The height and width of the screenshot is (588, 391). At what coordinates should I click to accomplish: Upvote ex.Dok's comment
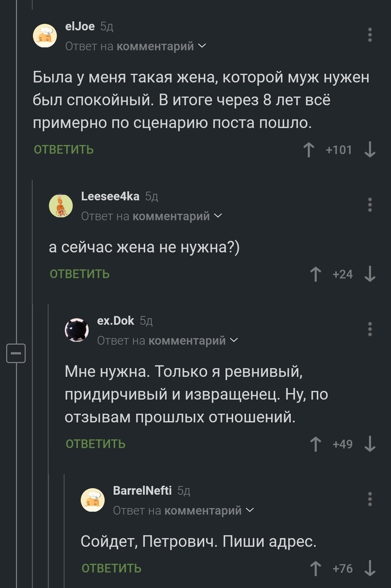click(x=316, y=444)
